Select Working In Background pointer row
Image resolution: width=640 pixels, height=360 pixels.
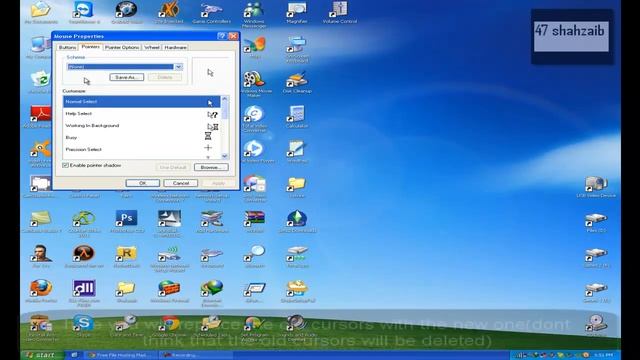[141, 126]
